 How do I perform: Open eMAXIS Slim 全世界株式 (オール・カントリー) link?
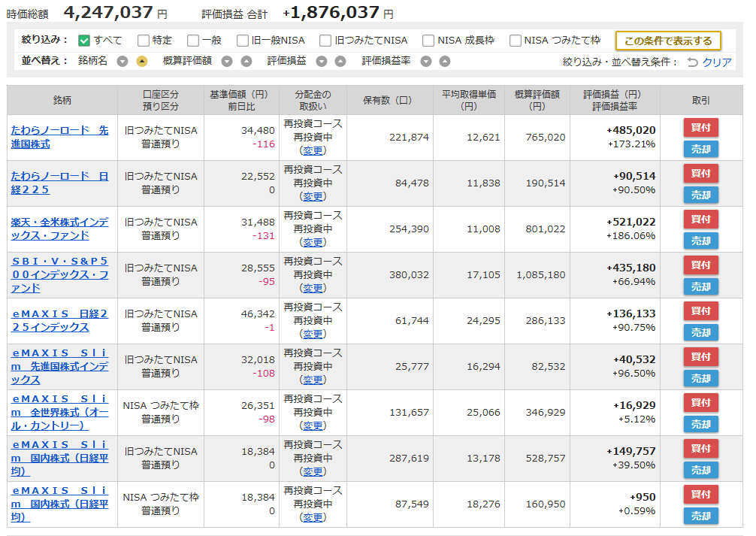60,412
